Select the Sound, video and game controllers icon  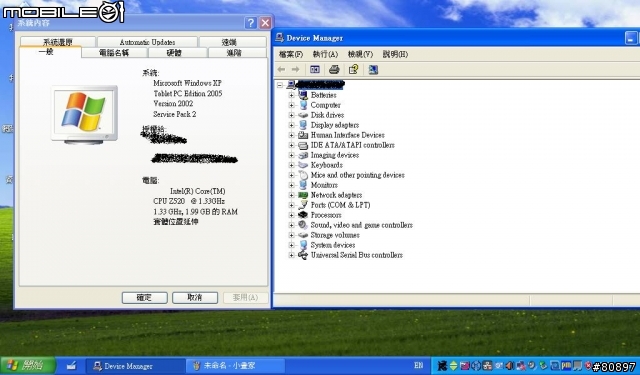tap(303, 225)
